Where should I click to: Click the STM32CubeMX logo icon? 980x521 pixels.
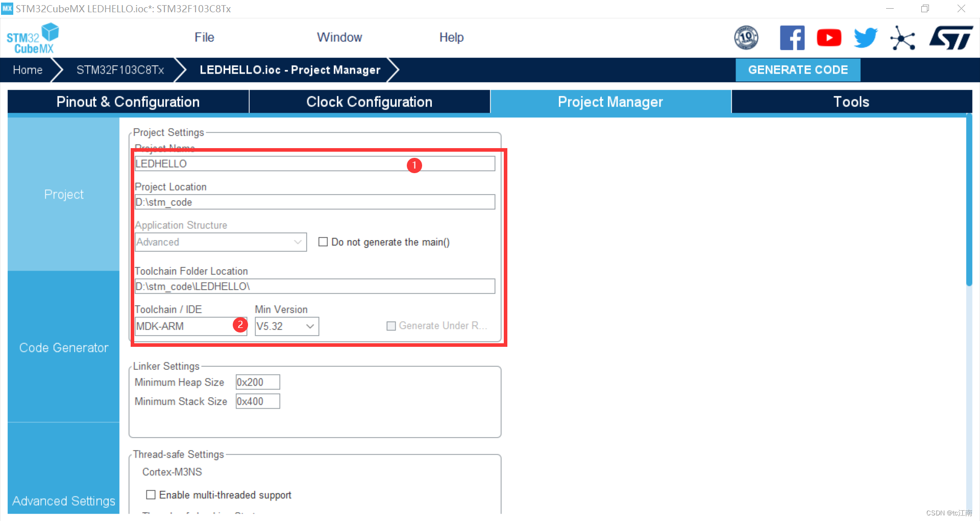33,38
